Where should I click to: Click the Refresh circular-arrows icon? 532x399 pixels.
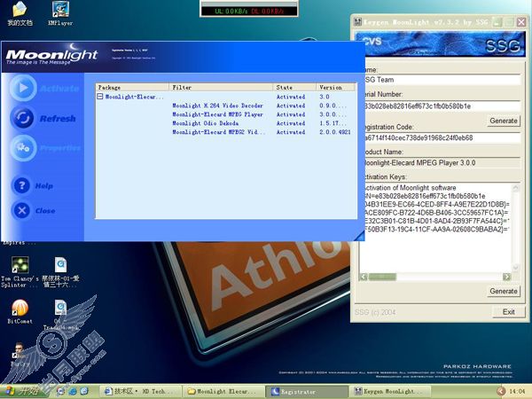(x=23, y=118)
